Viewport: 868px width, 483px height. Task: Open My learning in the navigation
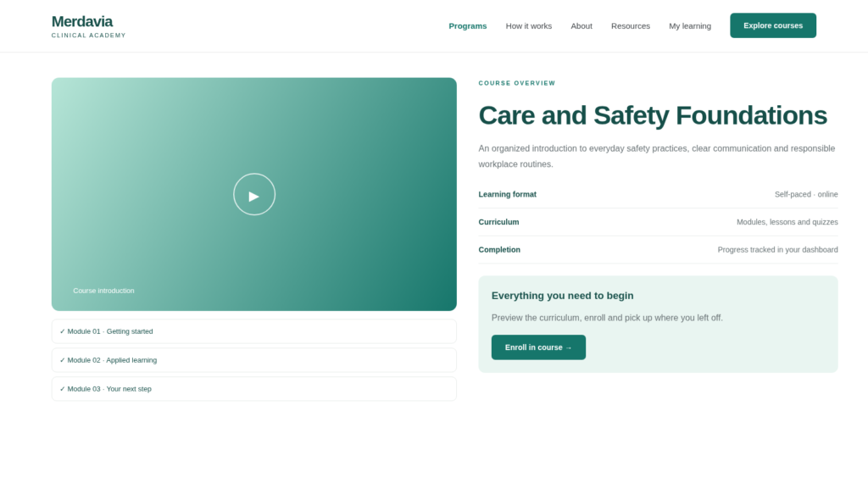pyautogui.click(x=690, y=26)
